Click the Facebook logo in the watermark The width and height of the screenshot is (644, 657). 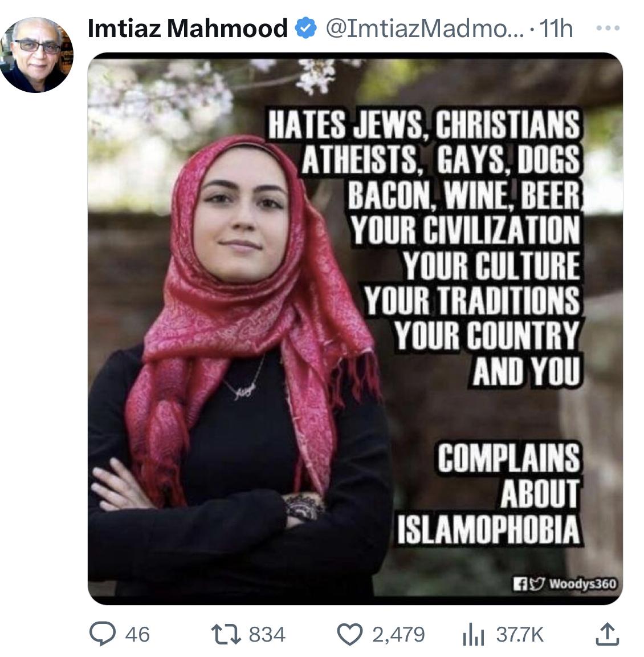click(520, 584)
